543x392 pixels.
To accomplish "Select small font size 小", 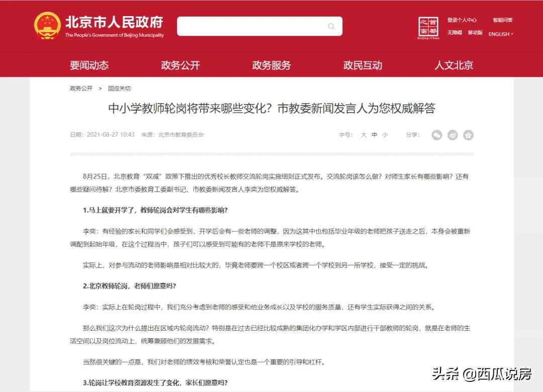I will coord(385,135).
